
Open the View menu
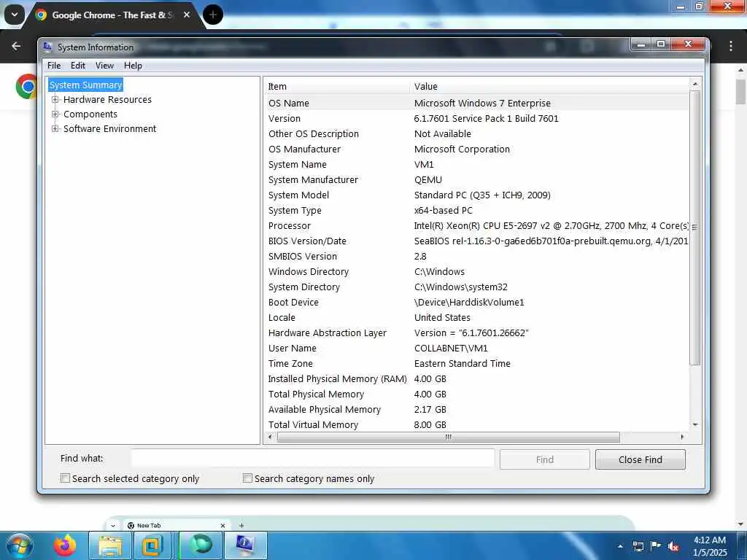pyautogui.click(x=104, y=66)
